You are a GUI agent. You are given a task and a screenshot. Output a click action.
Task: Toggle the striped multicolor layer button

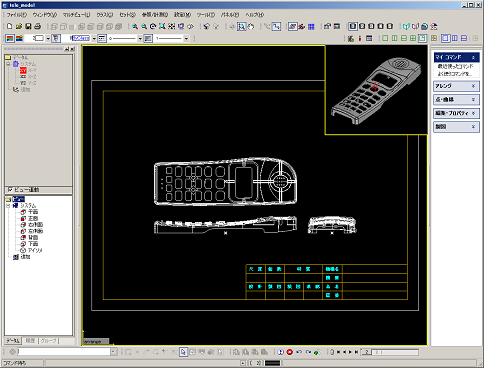click(x=19, y=38)
